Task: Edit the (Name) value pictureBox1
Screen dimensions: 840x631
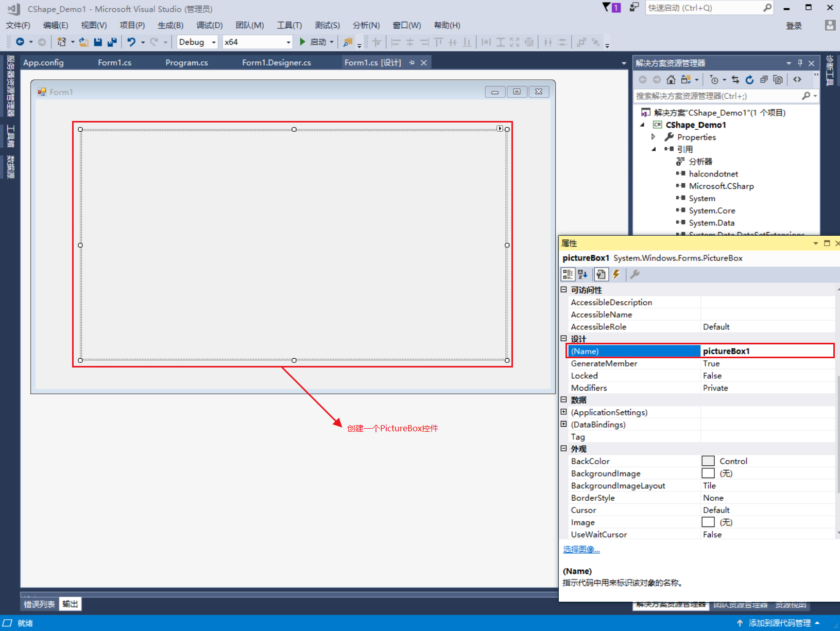Action: [767, 351]
